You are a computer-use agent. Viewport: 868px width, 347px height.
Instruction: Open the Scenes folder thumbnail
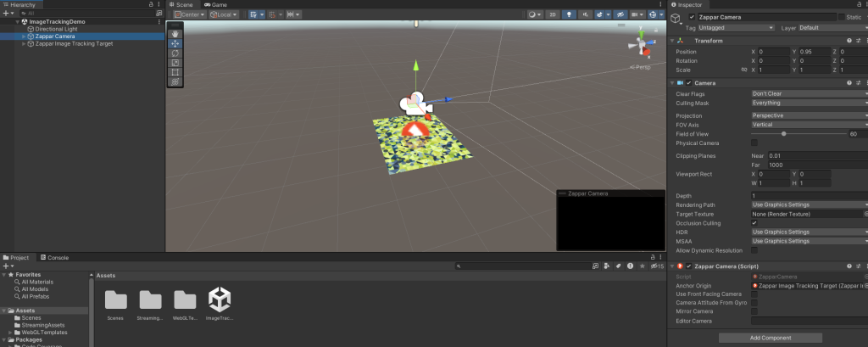[x=115, y=299]
